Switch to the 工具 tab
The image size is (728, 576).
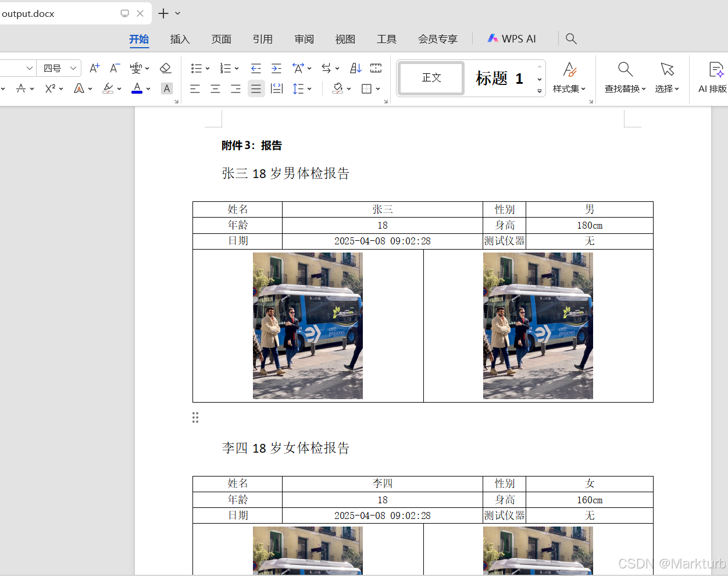coord(387,39)
